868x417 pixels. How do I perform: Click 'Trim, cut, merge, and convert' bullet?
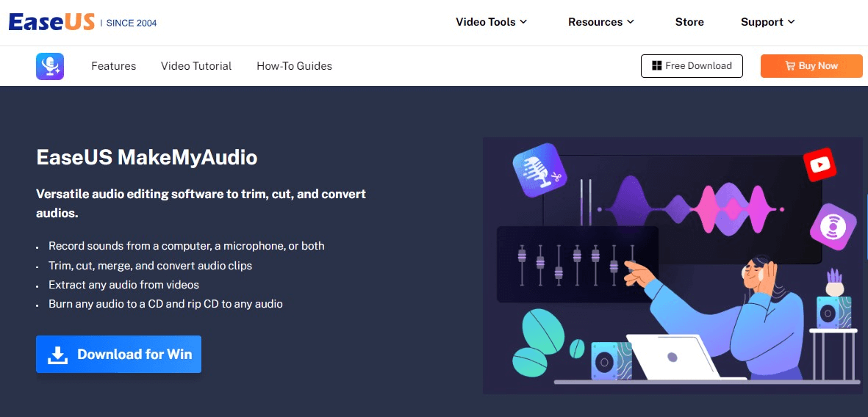150,266
